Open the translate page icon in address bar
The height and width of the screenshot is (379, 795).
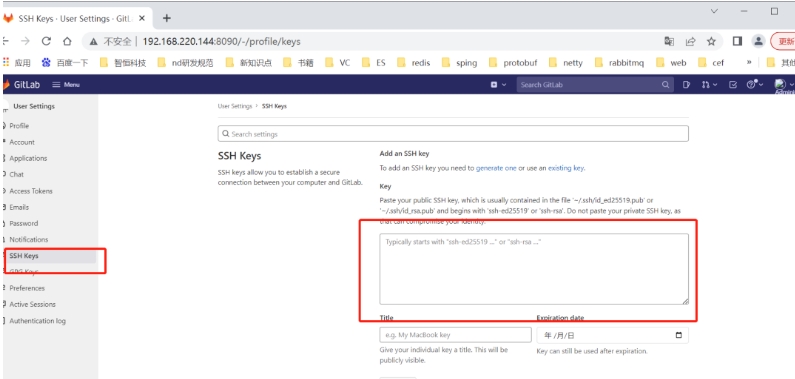(x=669, y=41)
